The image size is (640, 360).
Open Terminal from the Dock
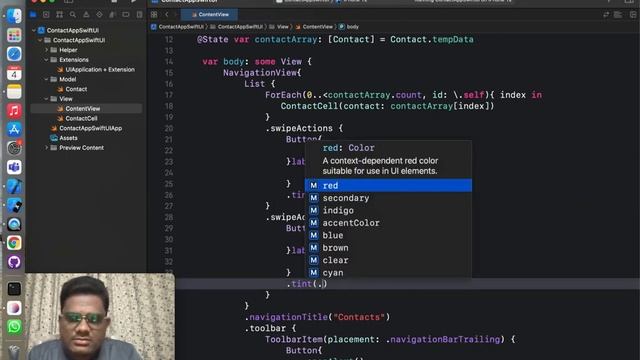(x=14, y=289)
